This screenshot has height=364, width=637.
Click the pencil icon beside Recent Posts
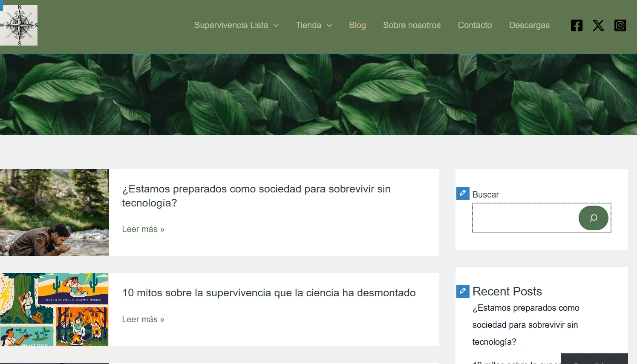463,291
